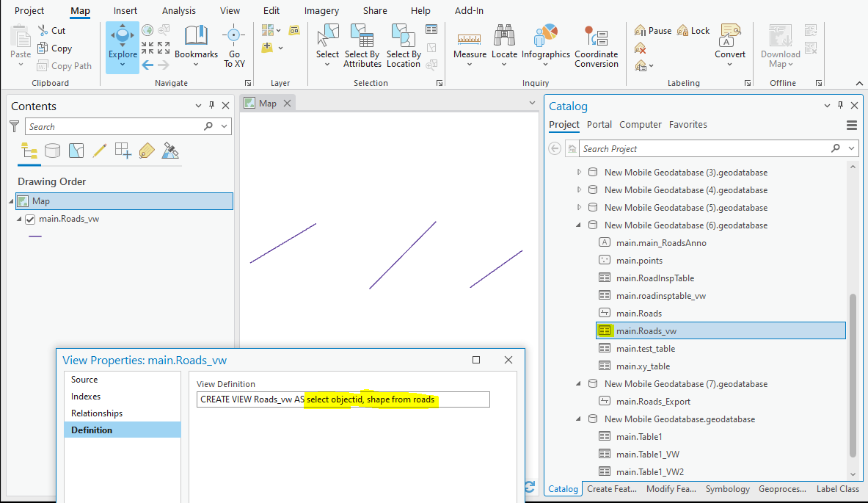Screen dimensions: 868x503
Task: Click List By Editing pencil icon
Action: [x=100, y=151]
